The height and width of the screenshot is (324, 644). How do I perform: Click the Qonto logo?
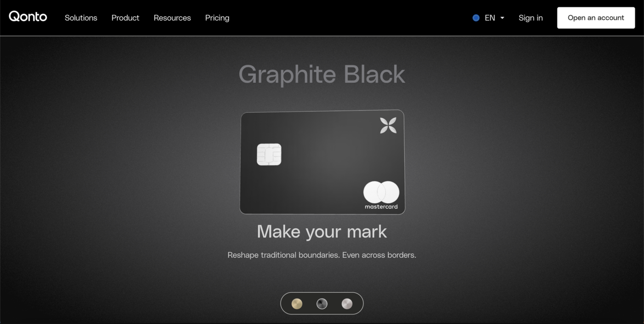click(28, 17)
